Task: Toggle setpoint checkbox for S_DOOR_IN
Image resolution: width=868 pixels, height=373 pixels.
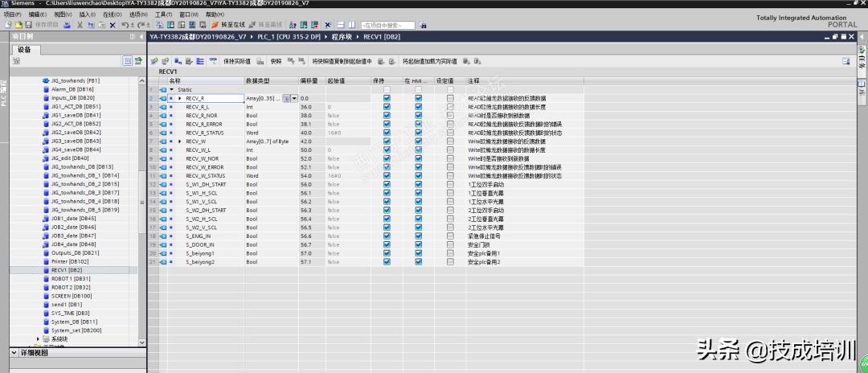Action: click(x=450, y=244)
